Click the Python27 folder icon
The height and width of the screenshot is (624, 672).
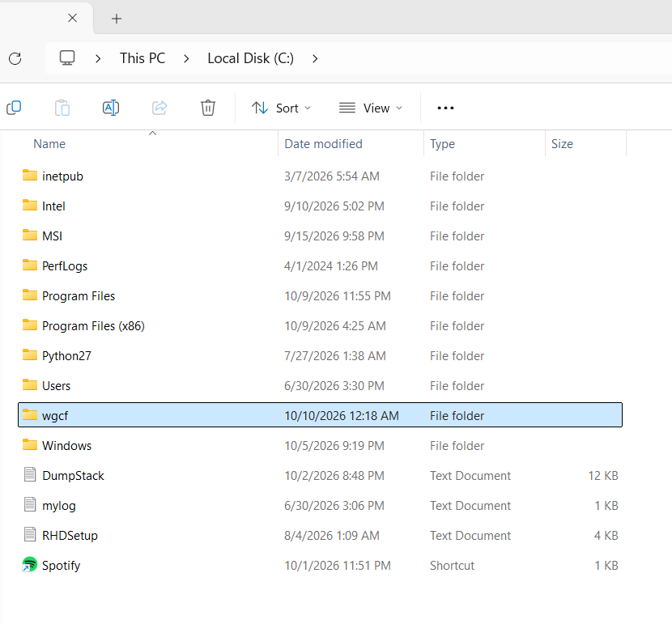[30, 355]
